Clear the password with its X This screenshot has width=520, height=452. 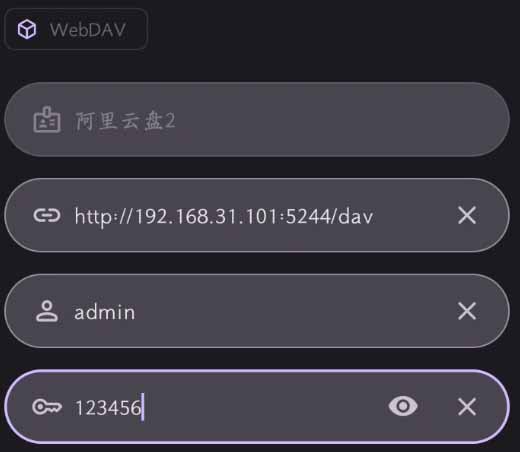[x=467, y=407]
